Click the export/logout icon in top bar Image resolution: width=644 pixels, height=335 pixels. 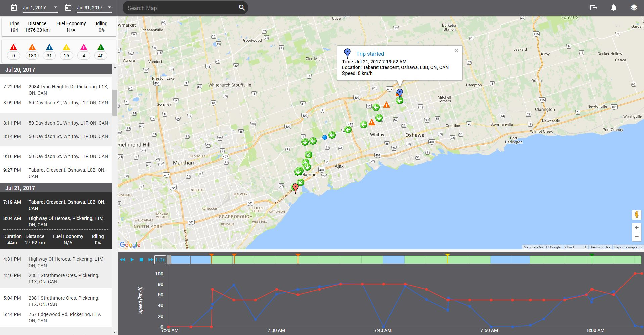(x=593, y=8)
